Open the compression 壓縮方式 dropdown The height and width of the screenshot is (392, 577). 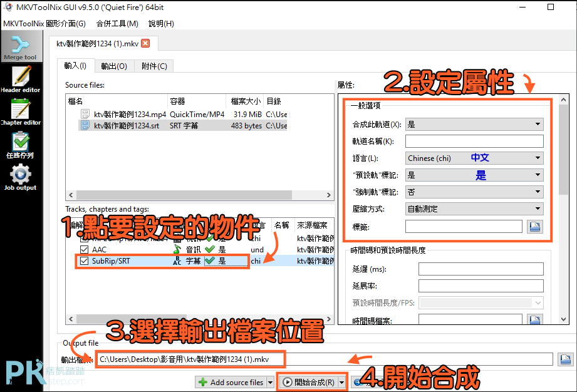(474, 209)
